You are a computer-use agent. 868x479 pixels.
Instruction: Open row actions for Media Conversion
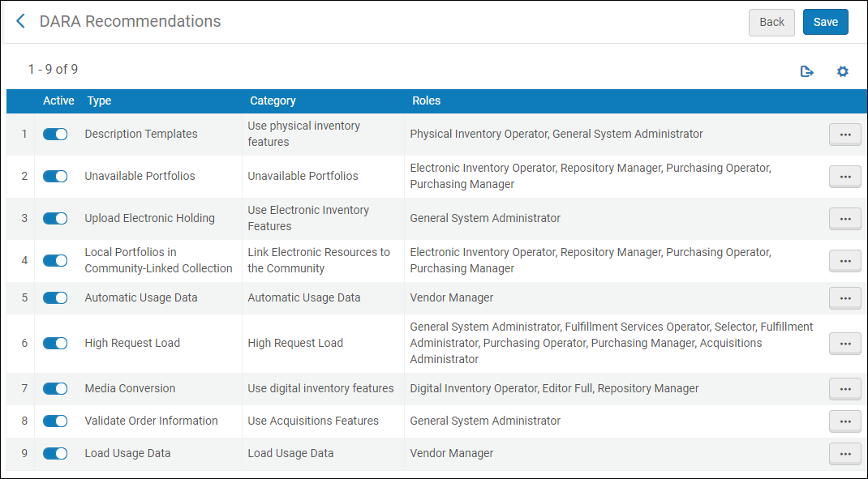coord(844,389)
